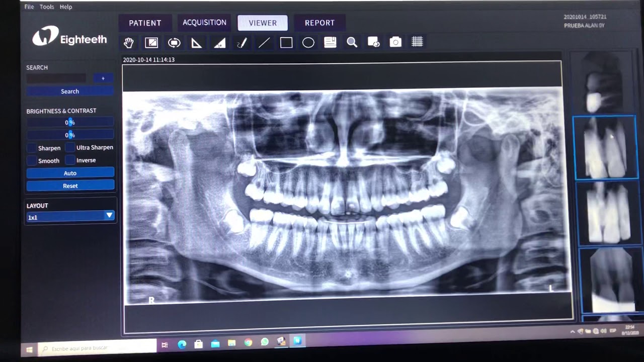This screenshot has height=362, width=644.
Task: Tick the Smooth checkbox
Action: (x=32, y=160)
